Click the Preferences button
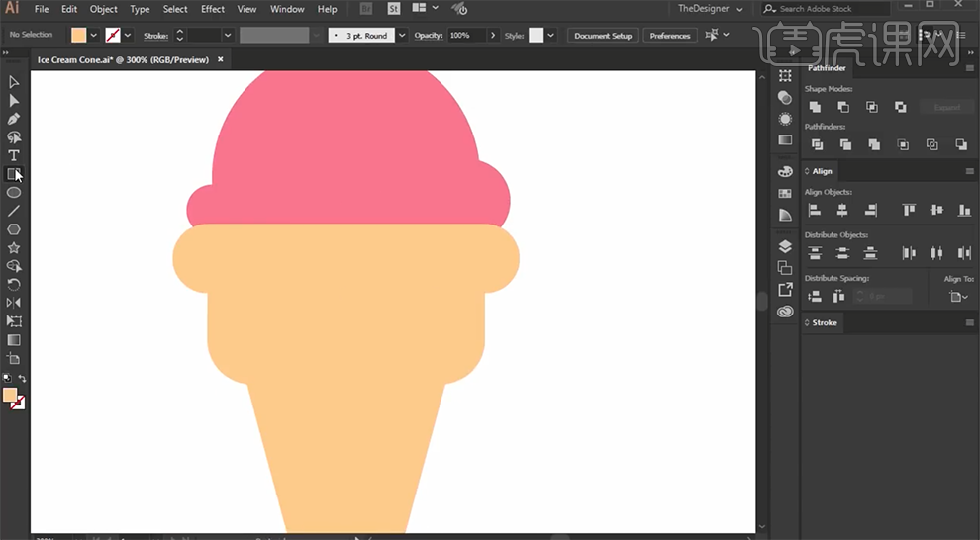Screen dimensions: 980x540 pos(670,36)
